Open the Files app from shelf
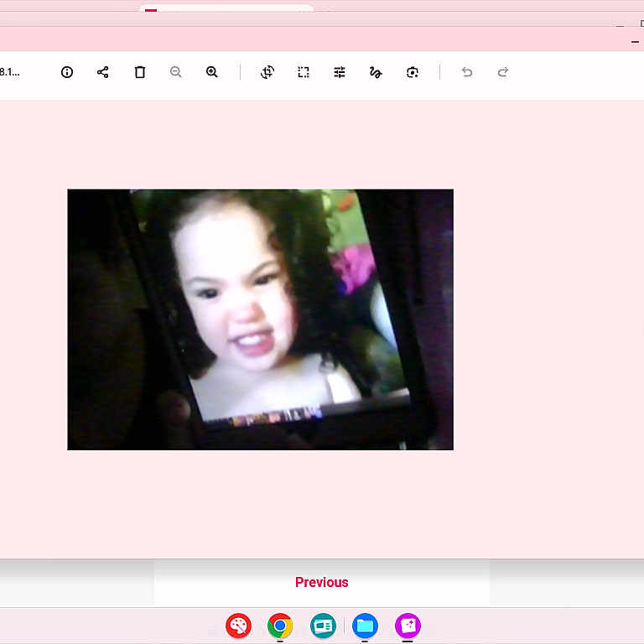This screenshot has height=644, width=644. [365, 626]
